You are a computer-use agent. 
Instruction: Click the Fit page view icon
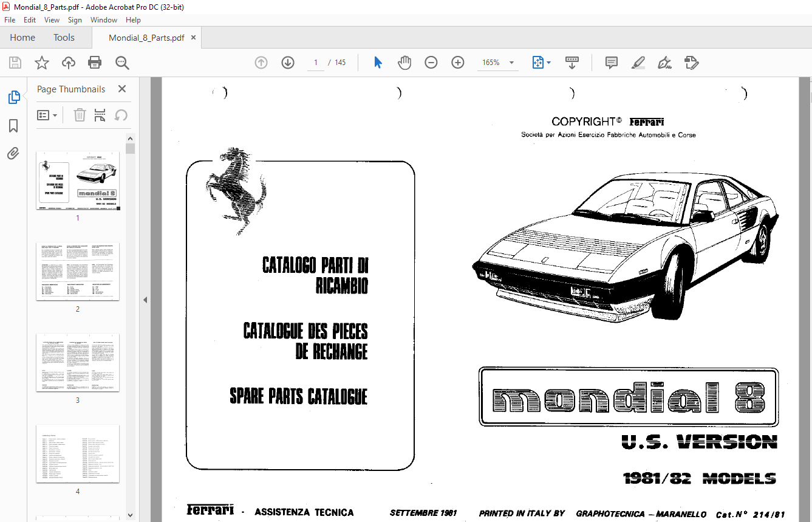537,63
